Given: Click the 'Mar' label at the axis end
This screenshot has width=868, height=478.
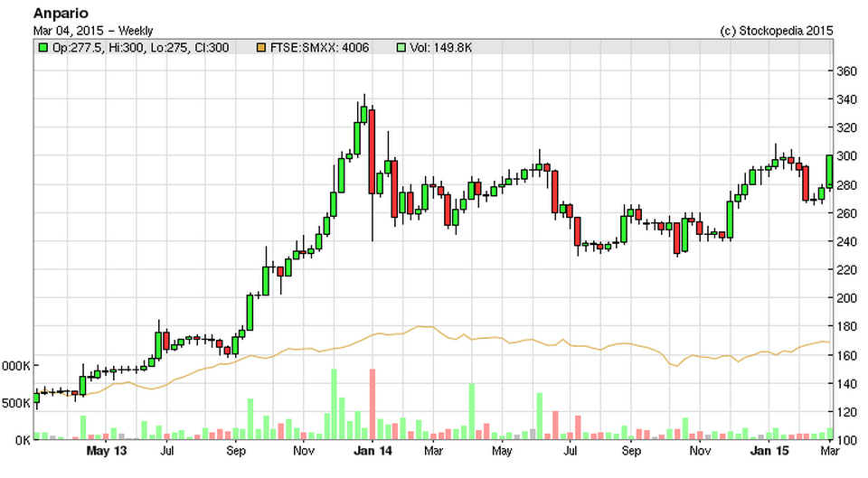Looking at the screenshot, I should click(830, 452).
